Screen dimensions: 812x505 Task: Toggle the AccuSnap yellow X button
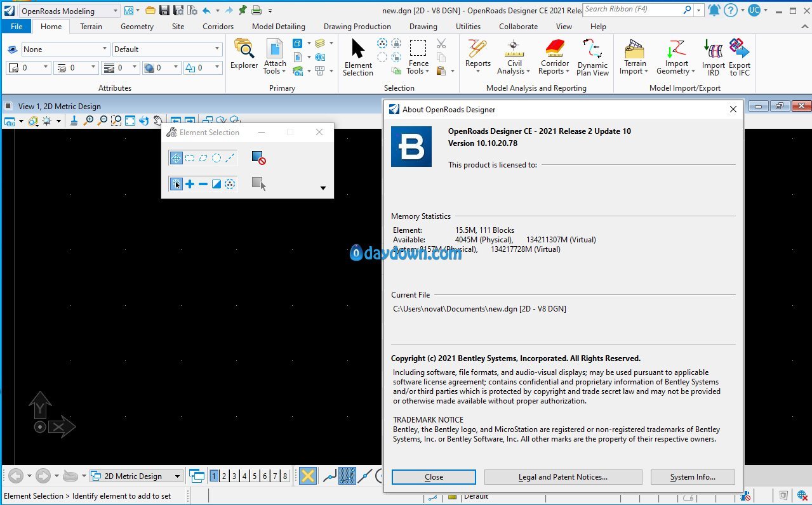pos(308,476)
